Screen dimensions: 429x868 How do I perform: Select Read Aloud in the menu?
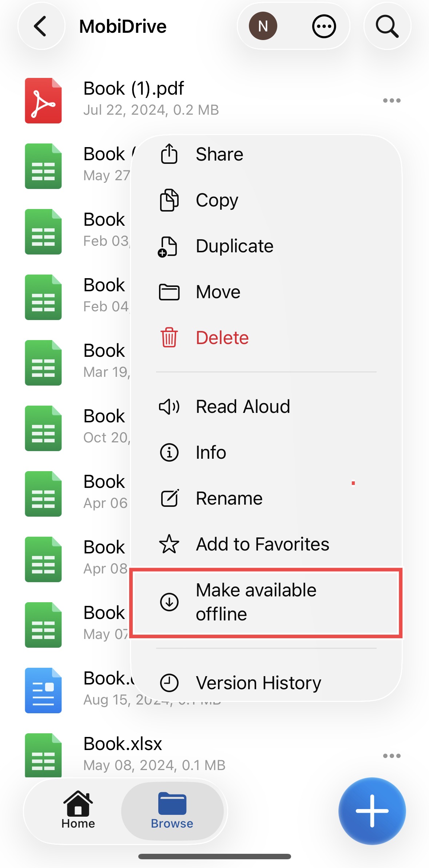[x=266, y=406]
